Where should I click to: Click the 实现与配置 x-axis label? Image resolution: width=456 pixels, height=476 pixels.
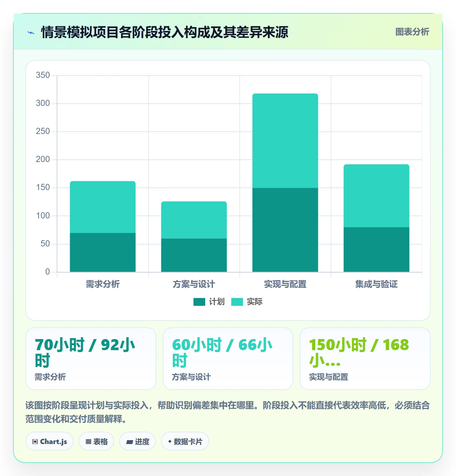click(x=285, y=284)
